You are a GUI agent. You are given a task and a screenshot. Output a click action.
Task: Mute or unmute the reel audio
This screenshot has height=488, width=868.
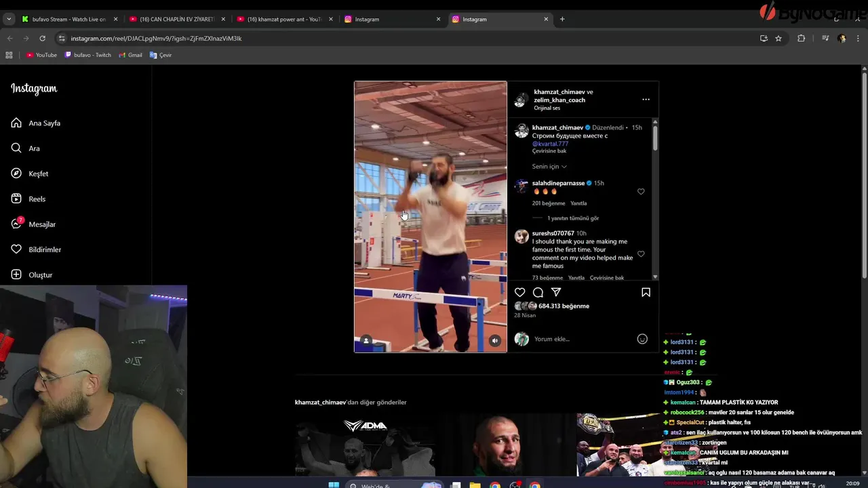pos(495,341)
